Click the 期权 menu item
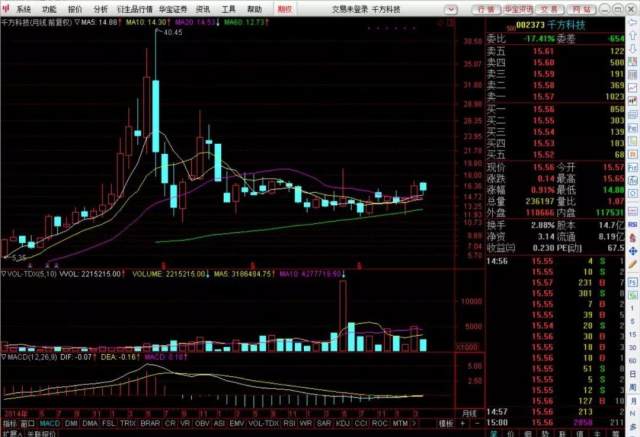Viewport: 640px width, 437px height. (x=284, y=9)
